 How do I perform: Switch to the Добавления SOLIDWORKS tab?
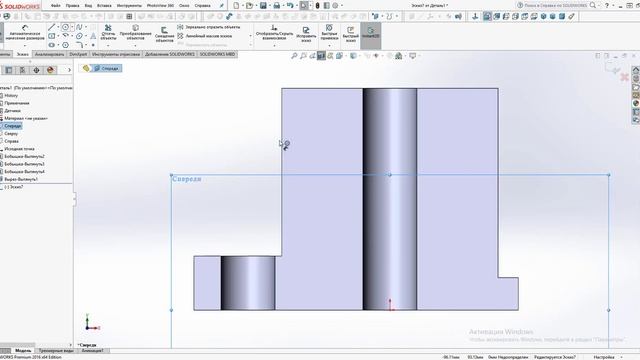pyautogui.click(x=170, y=54)
